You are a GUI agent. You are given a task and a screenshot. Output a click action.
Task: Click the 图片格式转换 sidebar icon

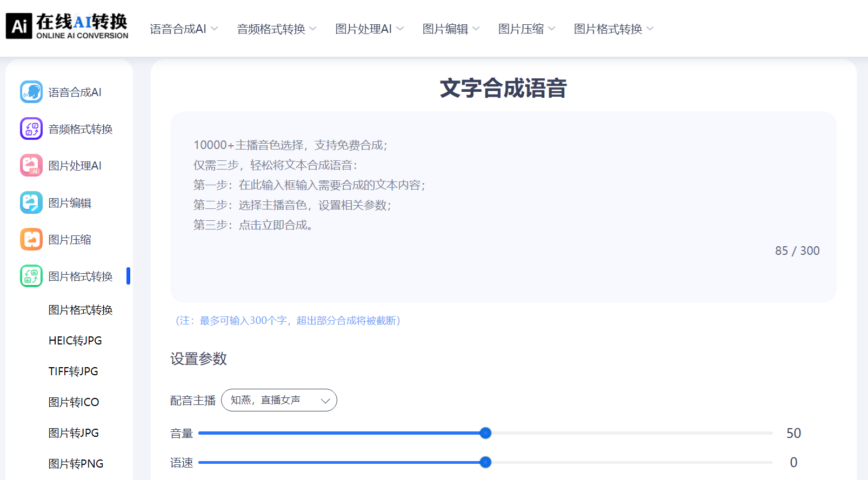(31, 276)
